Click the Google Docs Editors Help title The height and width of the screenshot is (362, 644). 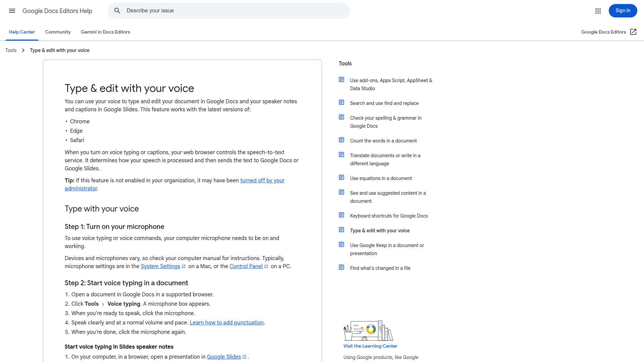pyautogui.click(x=57, y=11)
